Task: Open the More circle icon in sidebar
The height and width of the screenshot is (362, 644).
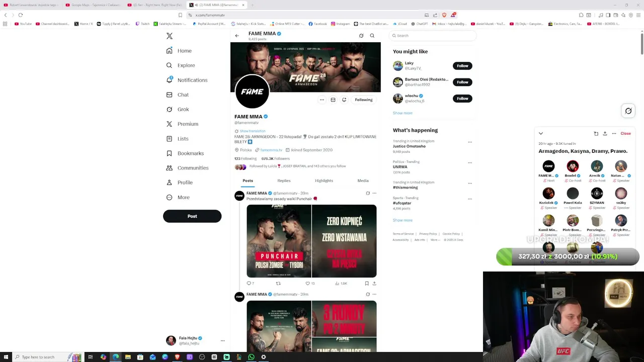Action: point(170,197)
